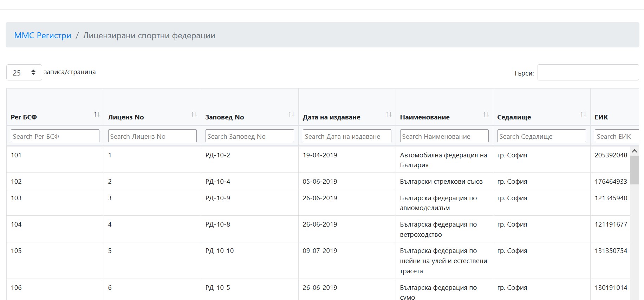
Task: Open ММС Регистри breadcrumb link
Action: tap(43, 35)
